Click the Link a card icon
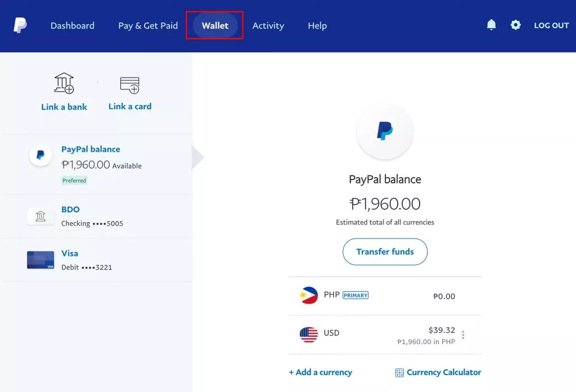 click(x=129, y=85)
